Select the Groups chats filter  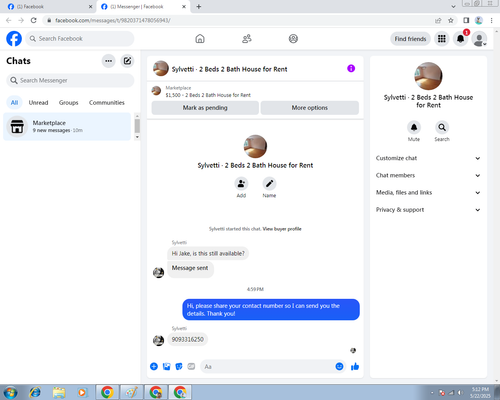tap(68, 103)
